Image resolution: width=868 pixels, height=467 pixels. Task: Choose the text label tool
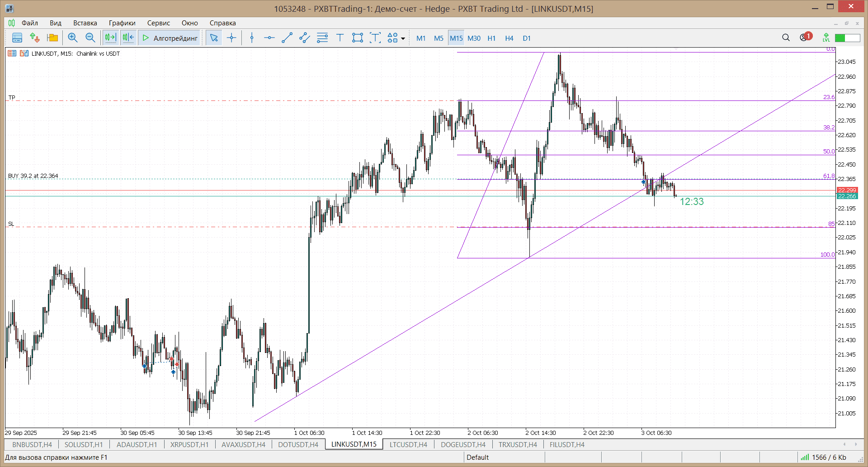tap(340, 38)
